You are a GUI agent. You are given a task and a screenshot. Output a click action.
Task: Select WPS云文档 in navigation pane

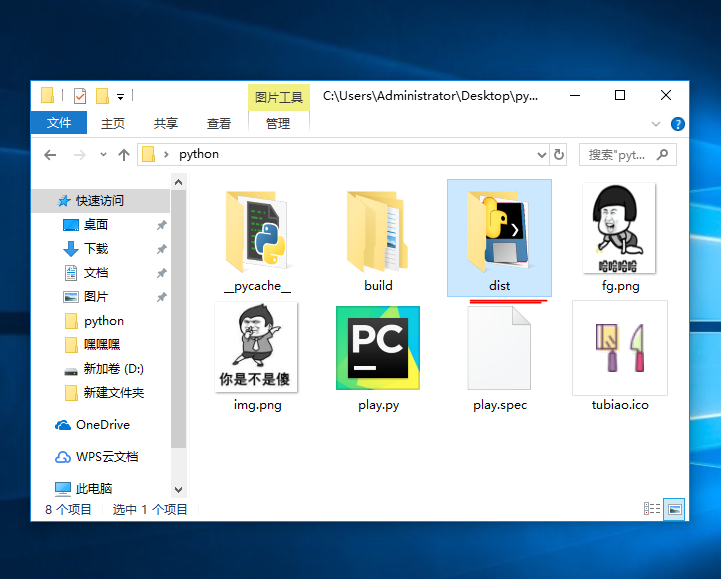point(107,457)
